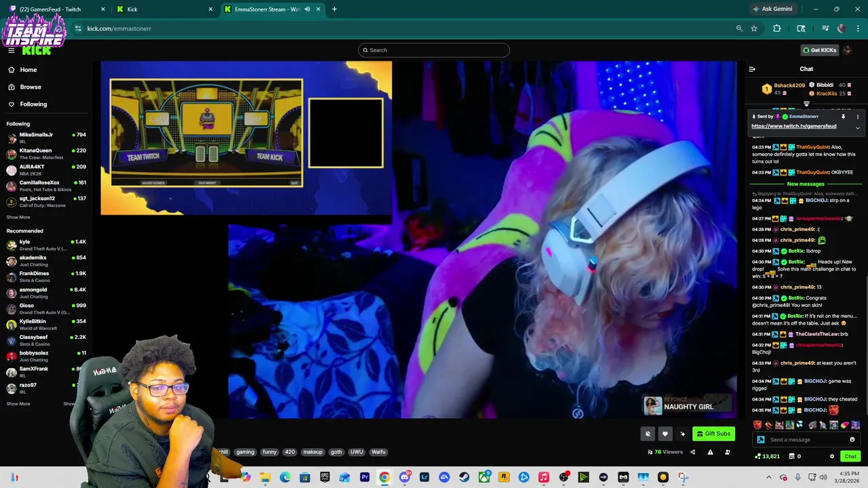Open the Kick sidebar hamburger menu
Screen dimensions: 868x488
click(x=11, y=50)
